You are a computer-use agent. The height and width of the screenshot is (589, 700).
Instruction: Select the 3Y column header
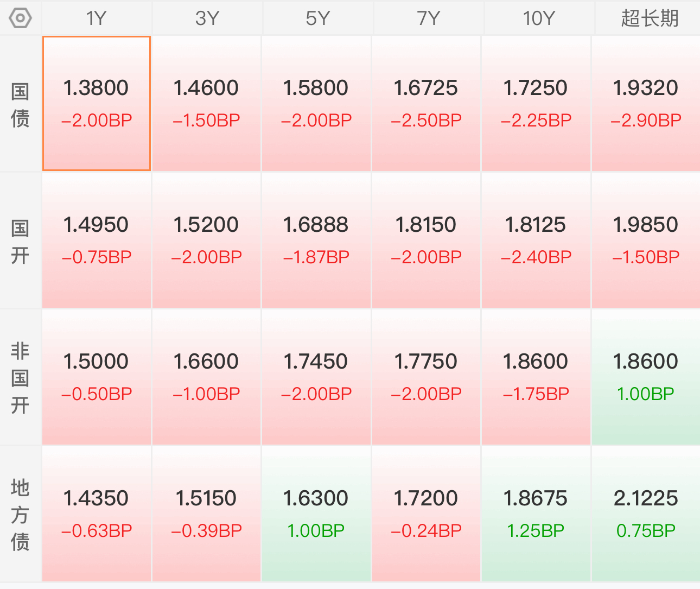tap(207, 18)
